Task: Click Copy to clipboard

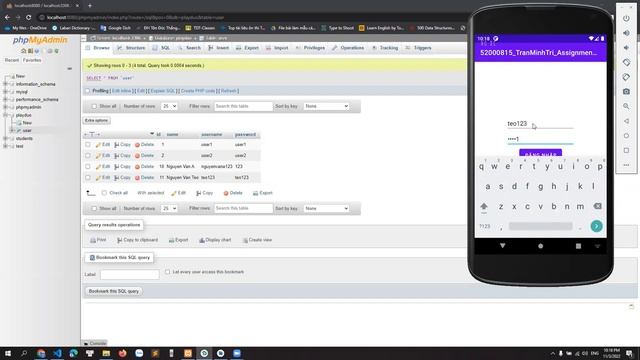Action: pyautogui.click(x=138, y=240)
